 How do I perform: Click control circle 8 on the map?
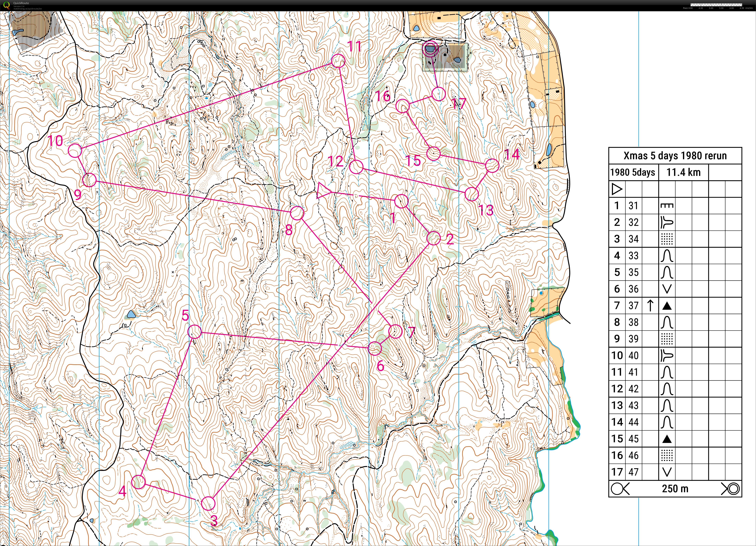[297, 213]
